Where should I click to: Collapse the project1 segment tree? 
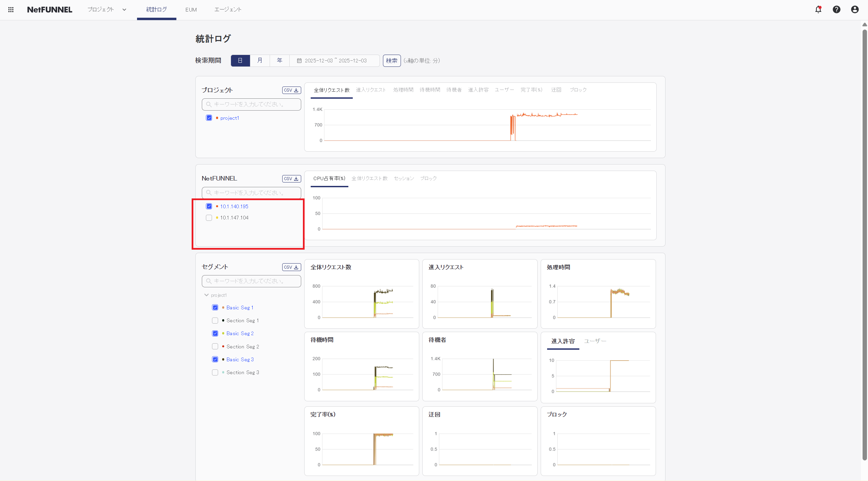206,295
